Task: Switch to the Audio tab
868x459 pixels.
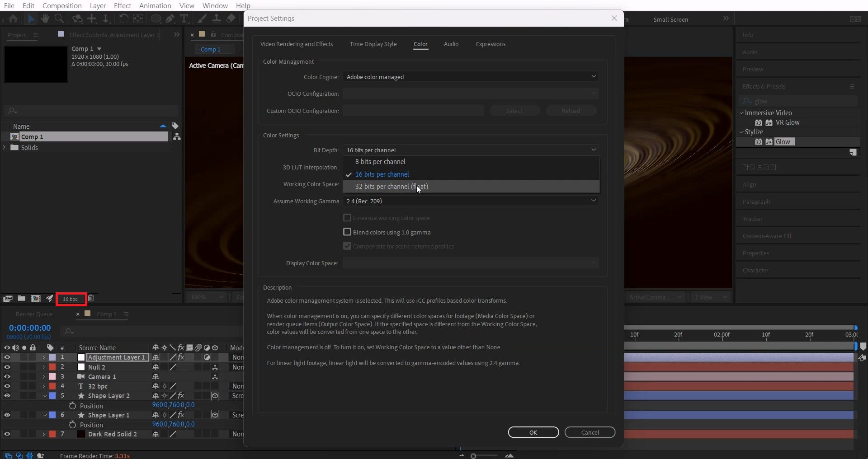Action: click(451, 44)
